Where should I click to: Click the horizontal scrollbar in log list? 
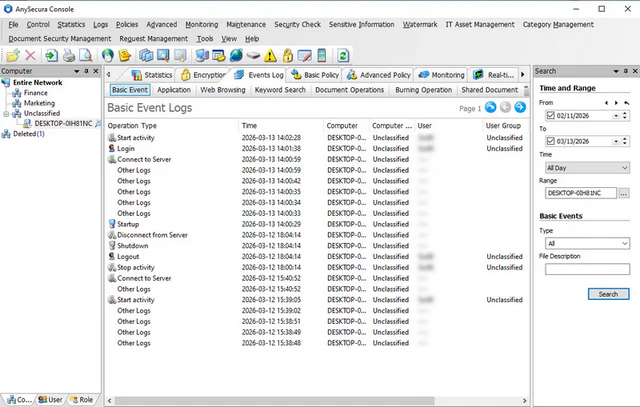(x=274, y=401)
